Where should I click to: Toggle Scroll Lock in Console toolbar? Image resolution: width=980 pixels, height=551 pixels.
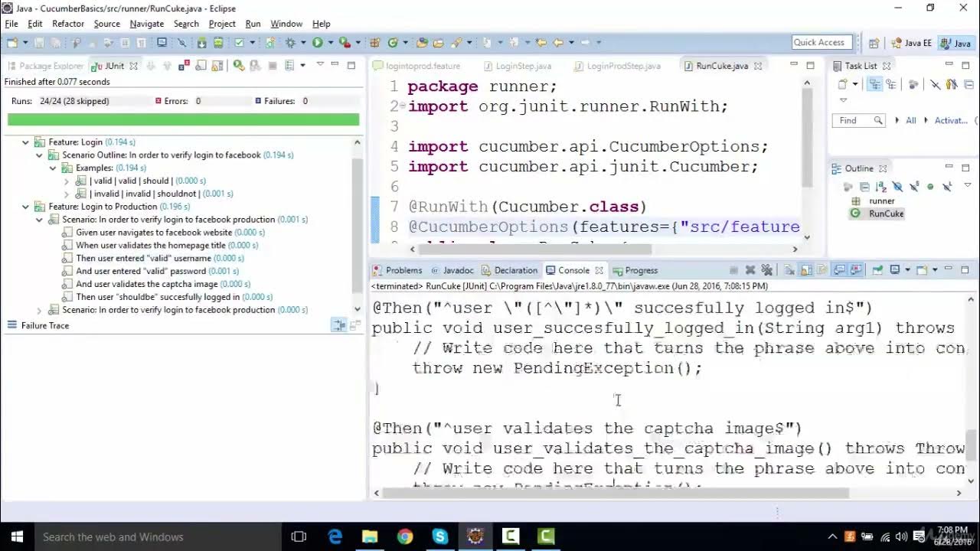pyautogui.click(x=805, y=270)
